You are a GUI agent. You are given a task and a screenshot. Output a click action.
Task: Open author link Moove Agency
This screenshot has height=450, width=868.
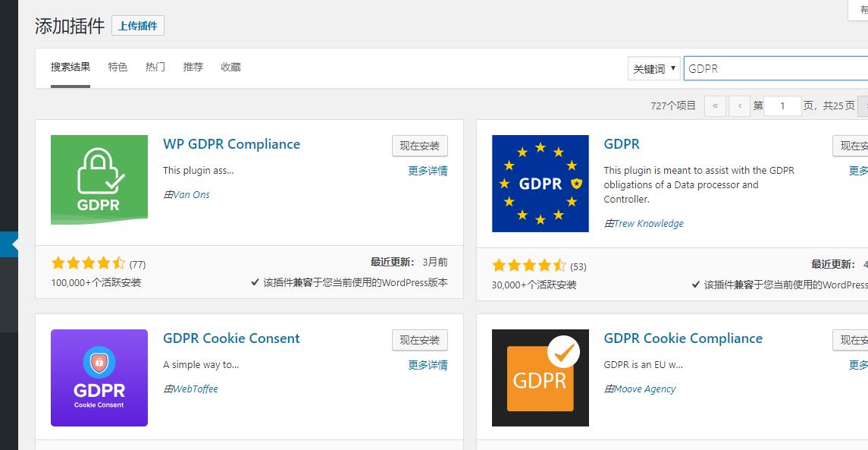pyautogui.click(x=644, y=389)
